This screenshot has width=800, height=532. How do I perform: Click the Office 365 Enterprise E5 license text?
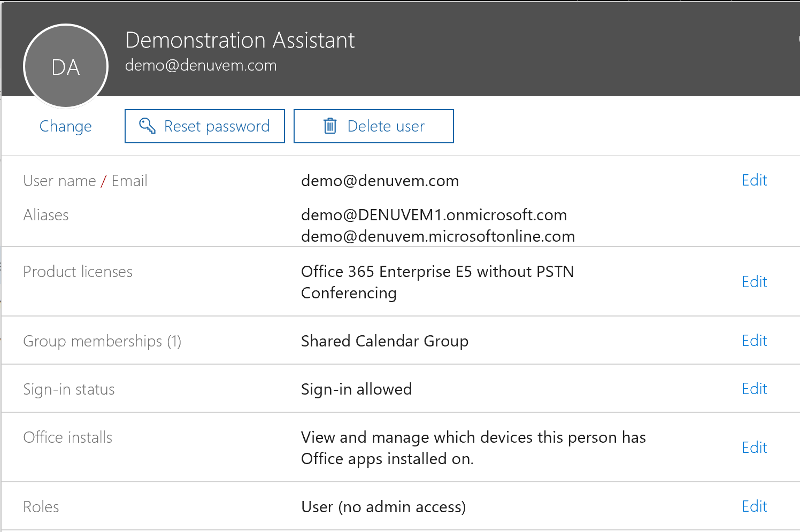coord(437,282)
